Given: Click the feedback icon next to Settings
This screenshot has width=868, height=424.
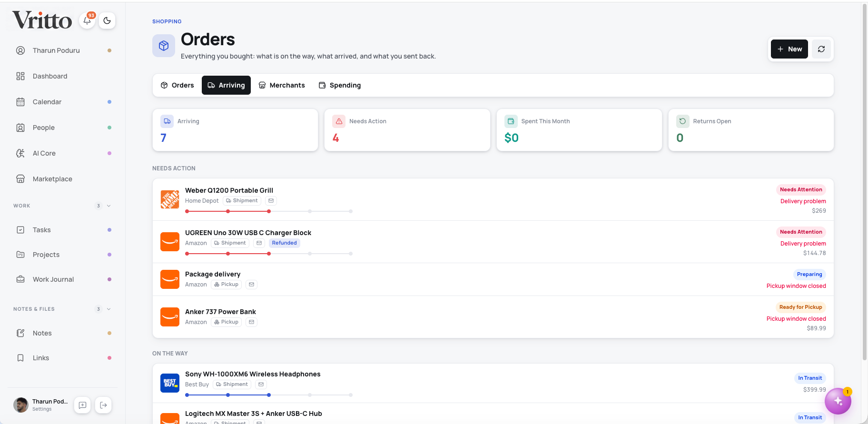Looking at the screenshot, I should (x=82, y=405).
